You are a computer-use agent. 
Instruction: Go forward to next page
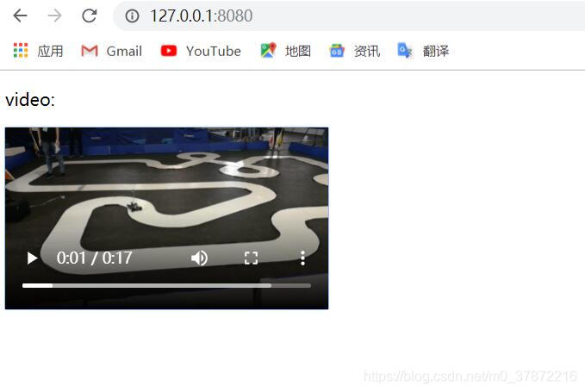tap(55, 16)
